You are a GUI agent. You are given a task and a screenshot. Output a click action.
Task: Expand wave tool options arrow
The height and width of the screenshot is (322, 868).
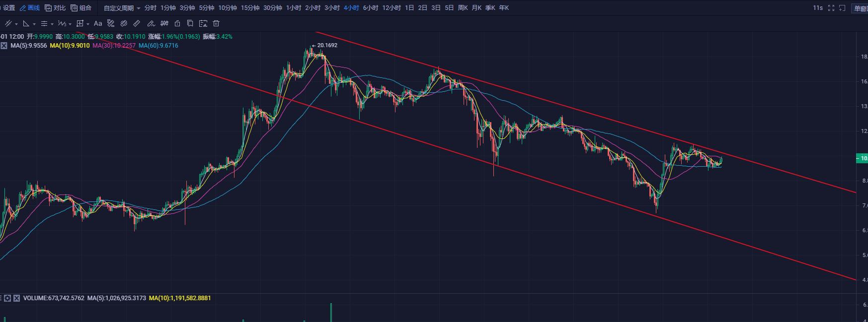(x=70, y=24)
